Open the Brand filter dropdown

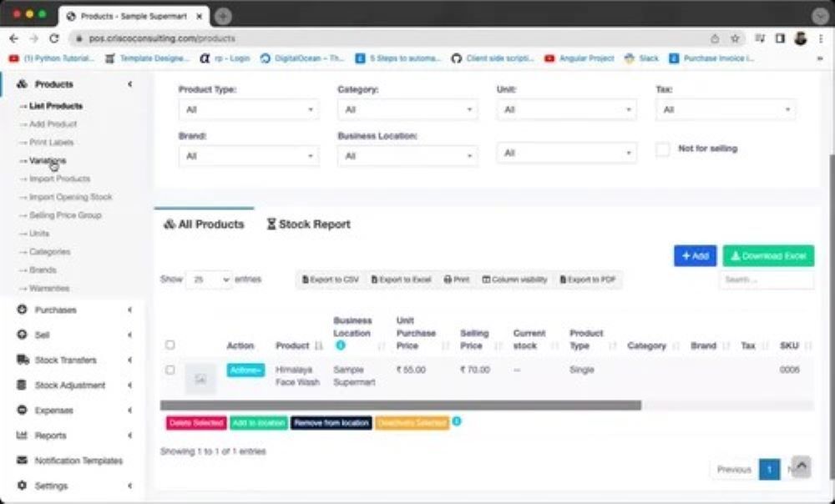tap(246, 155)
